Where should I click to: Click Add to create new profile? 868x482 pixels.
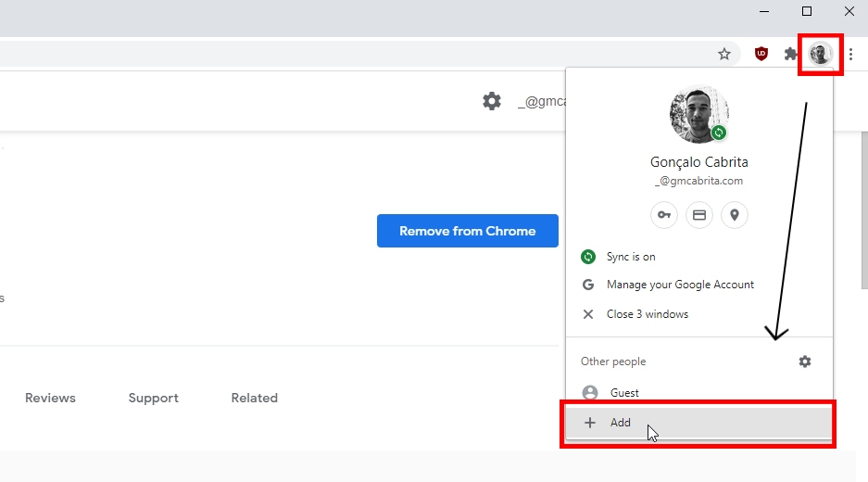click(x=699, y=423)
